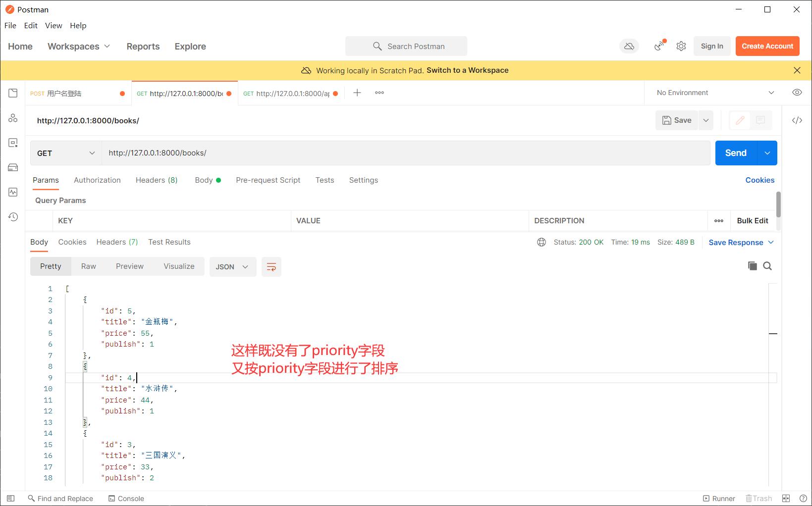Viewport: 812px width, 506px height.
Task: Open Settings gear icon in header
Action: click(681, 46)
